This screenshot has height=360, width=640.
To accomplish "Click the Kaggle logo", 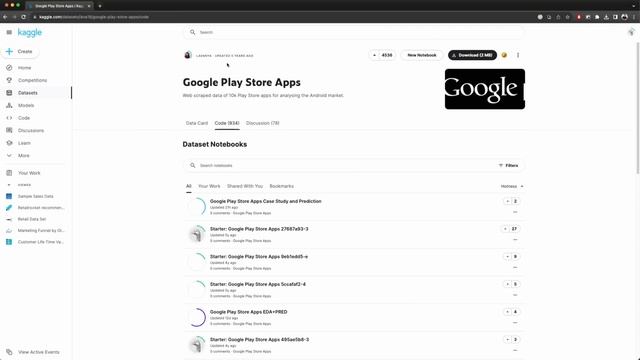I will (30, 33).
